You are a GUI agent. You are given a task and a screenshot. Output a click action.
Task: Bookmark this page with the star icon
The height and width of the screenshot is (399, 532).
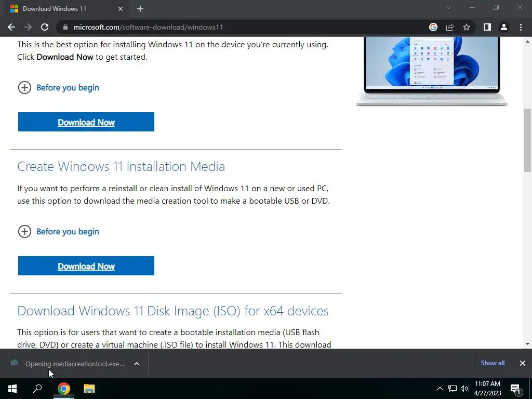pyautogui.click(x=467, y=27)
